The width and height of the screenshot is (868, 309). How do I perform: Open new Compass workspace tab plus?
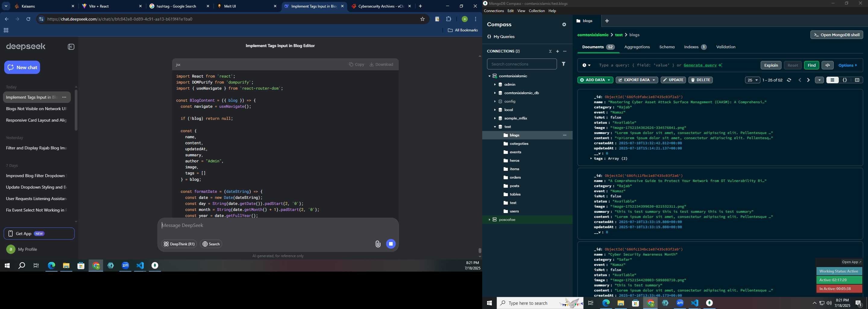[607, 21]
